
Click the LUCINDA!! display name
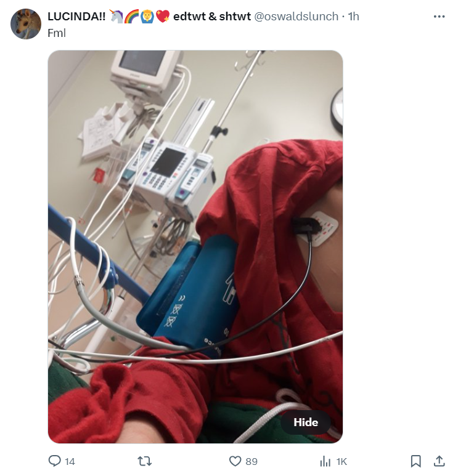76,17
